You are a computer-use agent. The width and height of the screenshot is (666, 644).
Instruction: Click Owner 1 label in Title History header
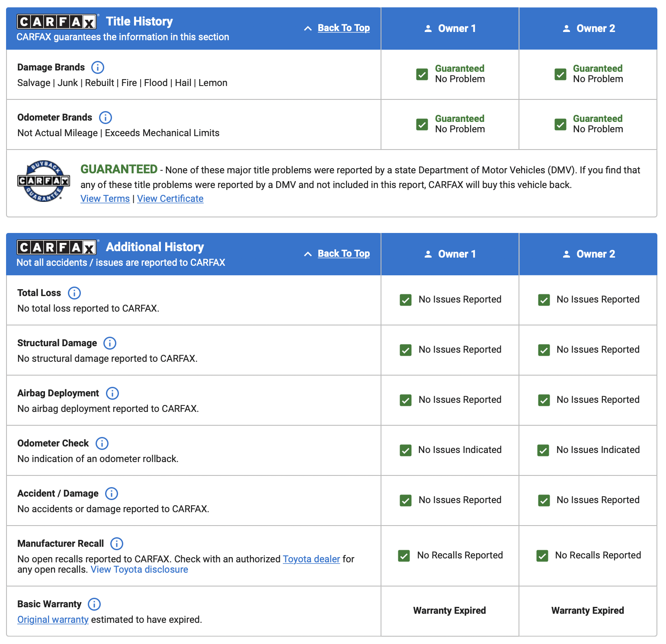tap(457, 29)
